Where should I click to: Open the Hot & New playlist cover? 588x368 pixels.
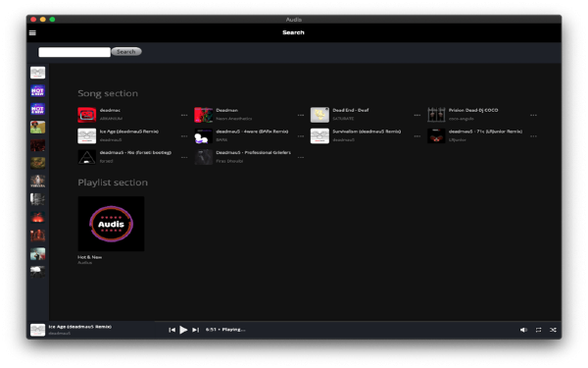click(x=111, y=224)
